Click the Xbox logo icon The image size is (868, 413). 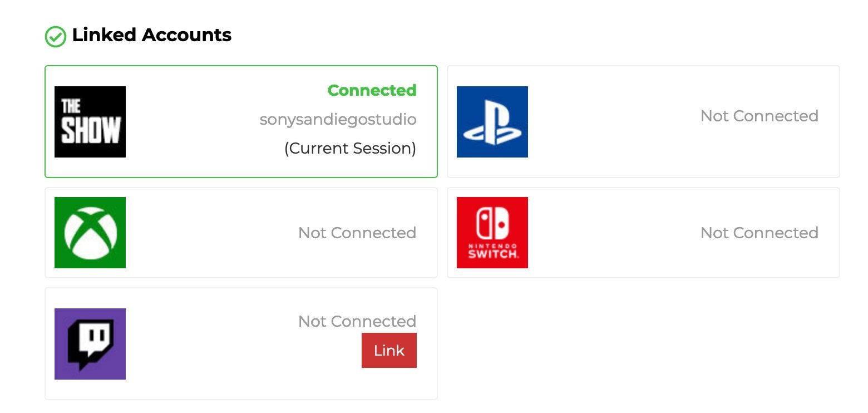[x=90, y=233]
